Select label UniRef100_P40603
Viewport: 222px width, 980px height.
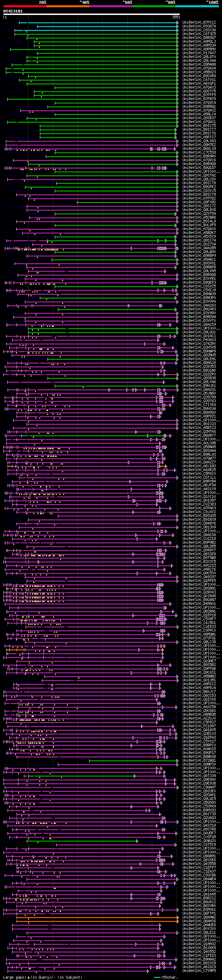(x=199, y=340)
